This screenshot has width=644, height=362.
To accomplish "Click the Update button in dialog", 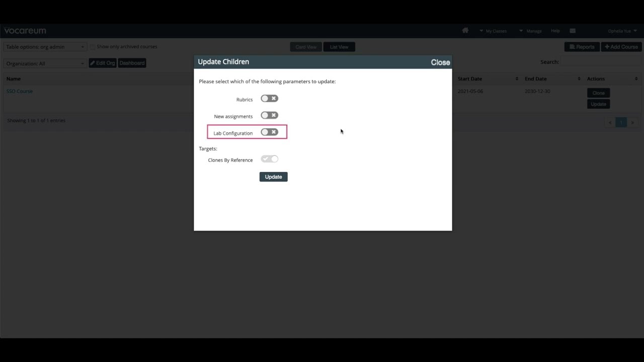I will coord(273,176).
